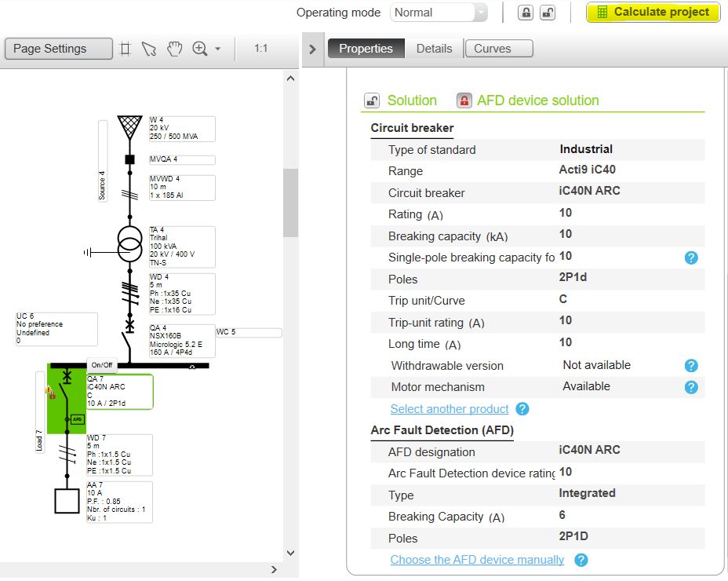Click the Source 4 vertical label
This screenshot has width=728, height=581.
coord(103,161)
